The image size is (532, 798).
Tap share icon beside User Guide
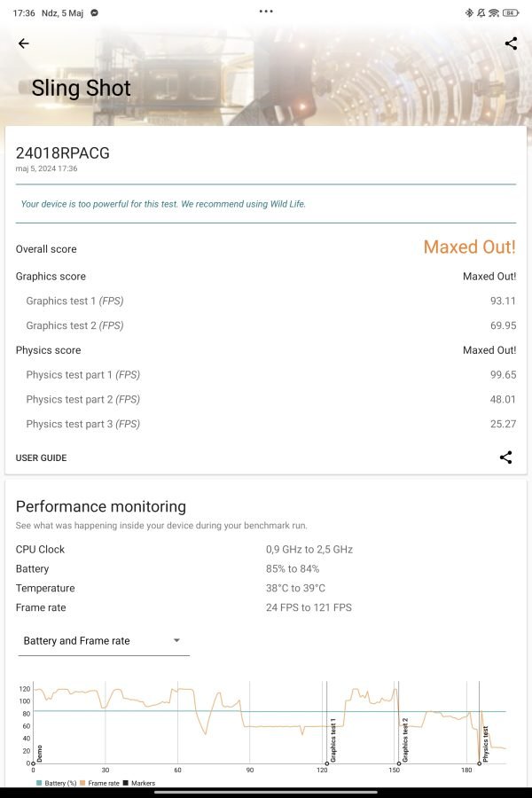click(505, 457)
